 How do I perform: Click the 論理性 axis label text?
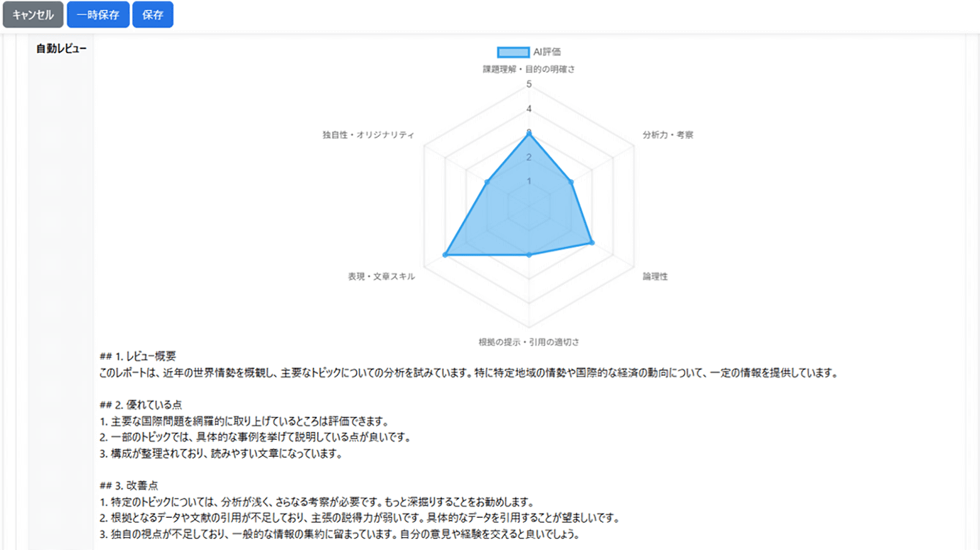pyautogui.click(x=654, y=276)
